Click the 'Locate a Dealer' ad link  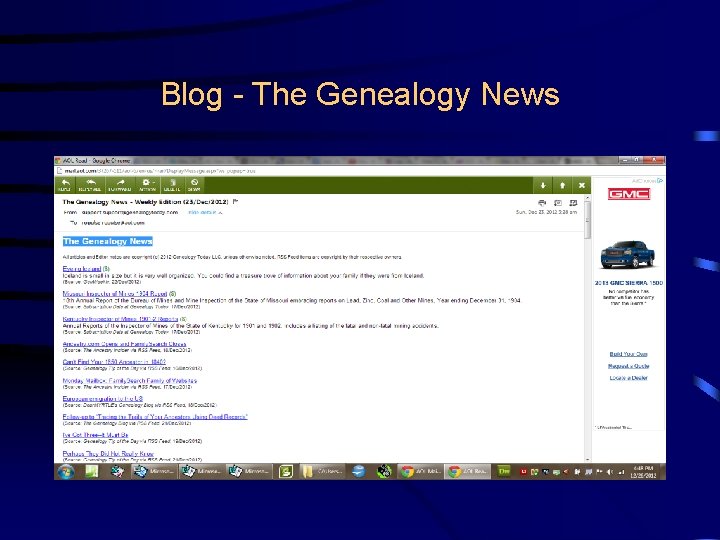click(629, 378)
